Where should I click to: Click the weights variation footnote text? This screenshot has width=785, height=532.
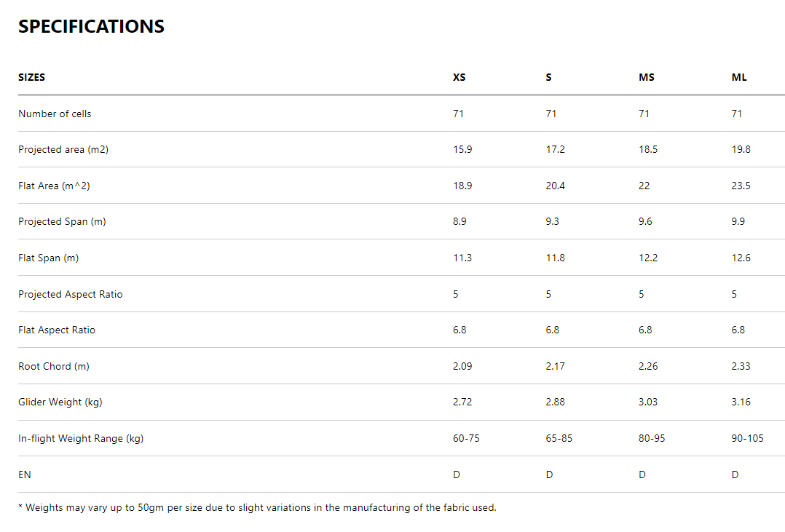[x=257, y=507]
